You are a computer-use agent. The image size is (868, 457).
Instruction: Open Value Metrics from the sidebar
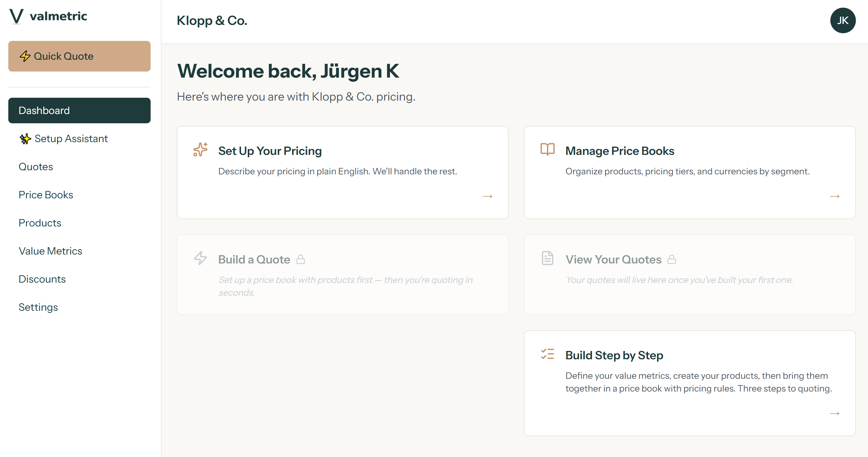point(50,251)
